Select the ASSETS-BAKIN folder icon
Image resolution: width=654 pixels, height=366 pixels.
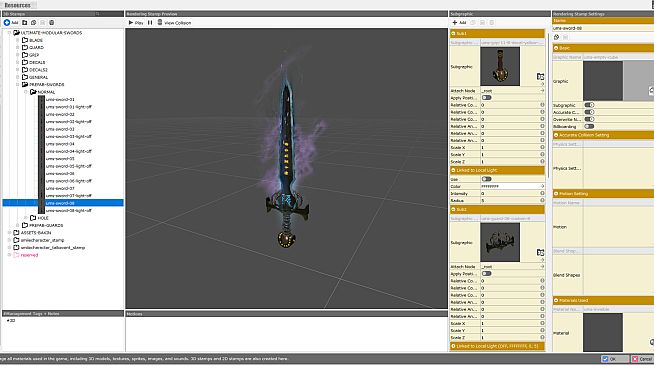(x=16, y=233)
